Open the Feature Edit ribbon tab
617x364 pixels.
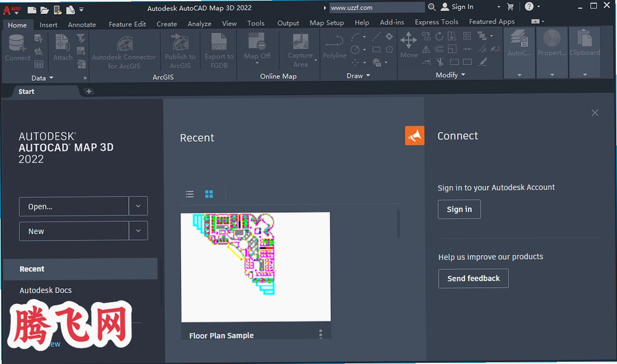coord(127,24)
